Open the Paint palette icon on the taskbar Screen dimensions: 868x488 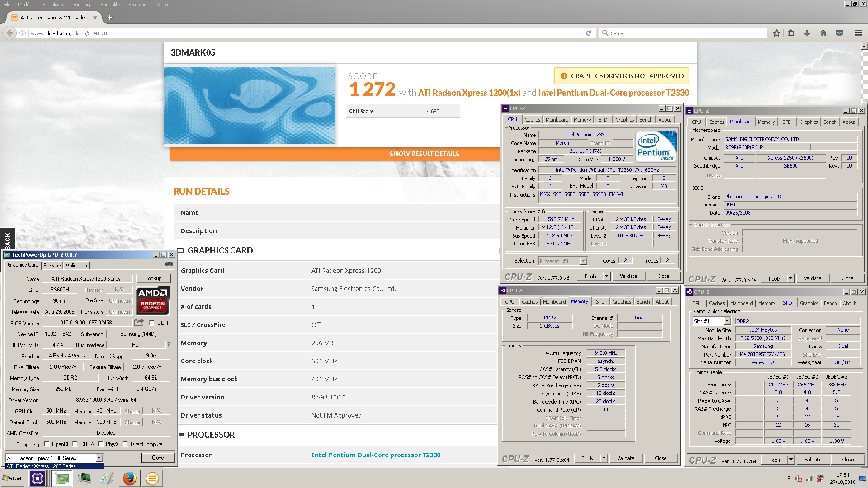click(107, 478)
